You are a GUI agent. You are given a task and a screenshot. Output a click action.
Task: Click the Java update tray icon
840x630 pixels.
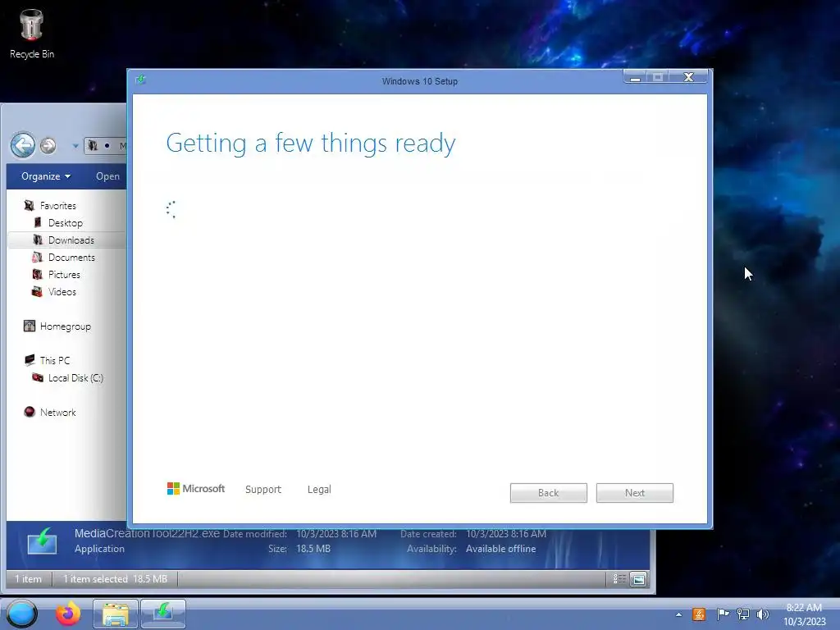[x=699, y=614]
